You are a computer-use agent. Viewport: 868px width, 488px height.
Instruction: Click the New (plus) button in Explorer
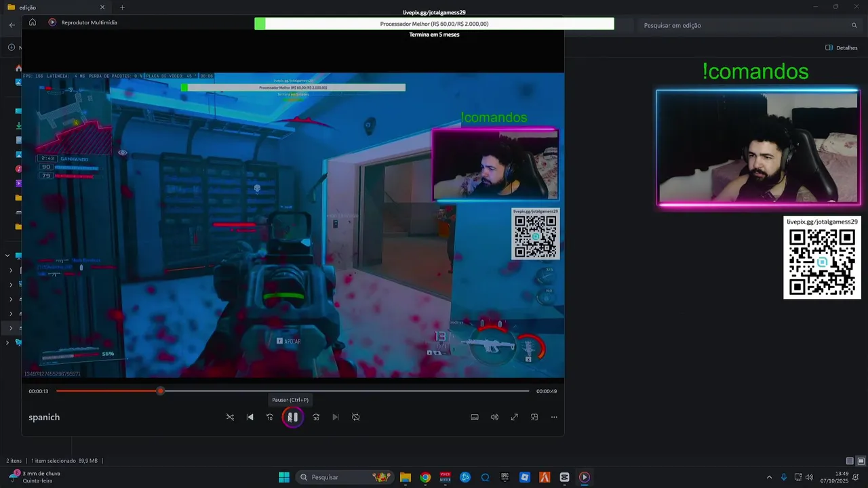(x=12, y=47)
